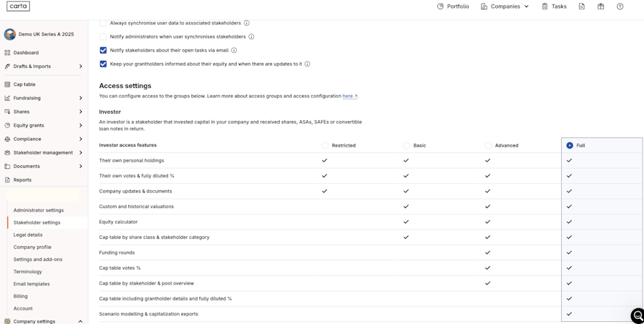The height and width of the screenshot is (324, 644).
Task: Click info icon next to grantholders equity option
Action: (308, 64)
